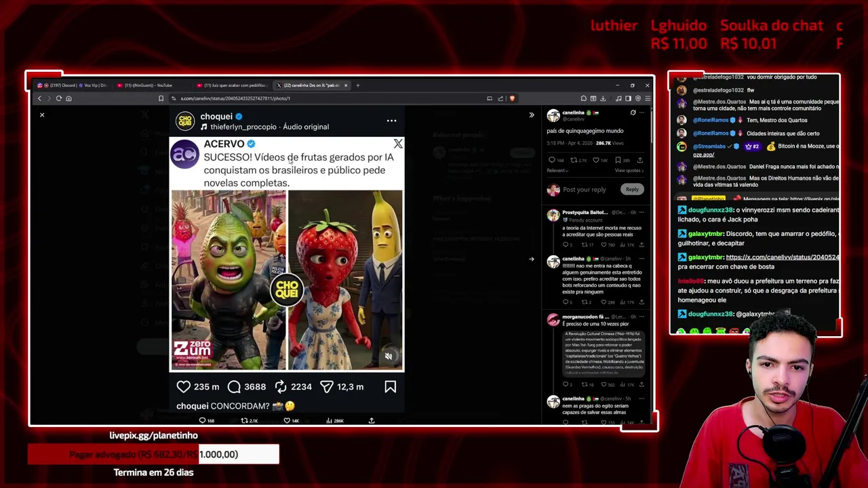
Task: Click the browser back arrow
Action: pyautogui.click(x=39, y=98)
